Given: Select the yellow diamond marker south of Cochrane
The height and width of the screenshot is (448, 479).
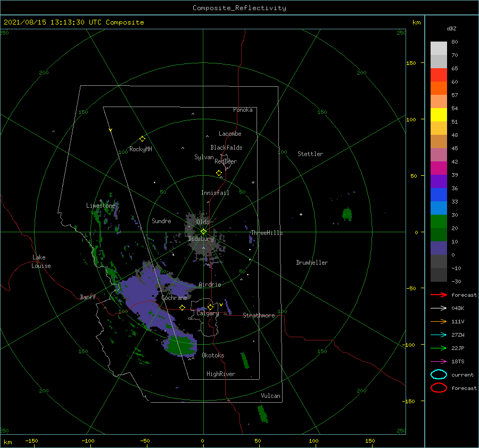Looking at the screenshot, I should point(182,308).
